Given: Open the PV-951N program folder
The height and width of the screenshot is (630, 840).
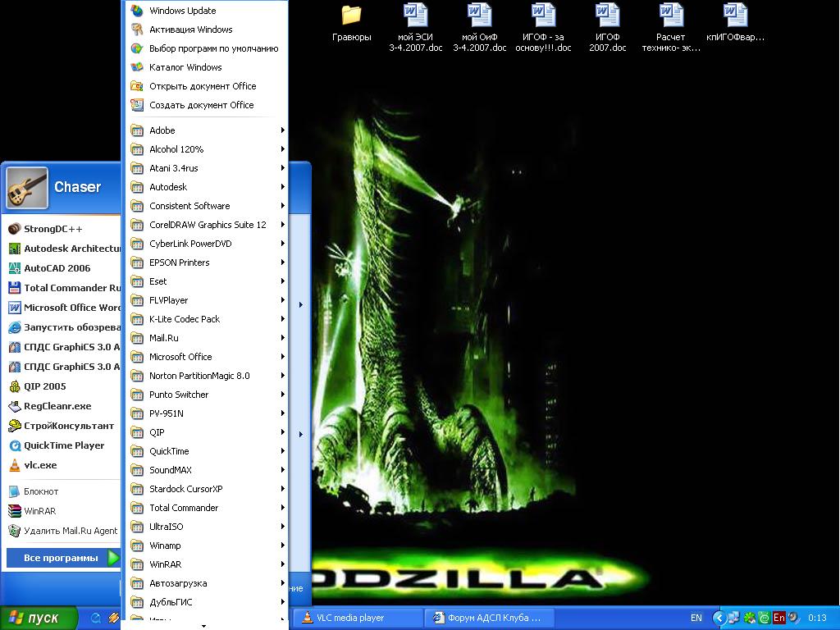Looking at the screenshot, I should [206, 413].
